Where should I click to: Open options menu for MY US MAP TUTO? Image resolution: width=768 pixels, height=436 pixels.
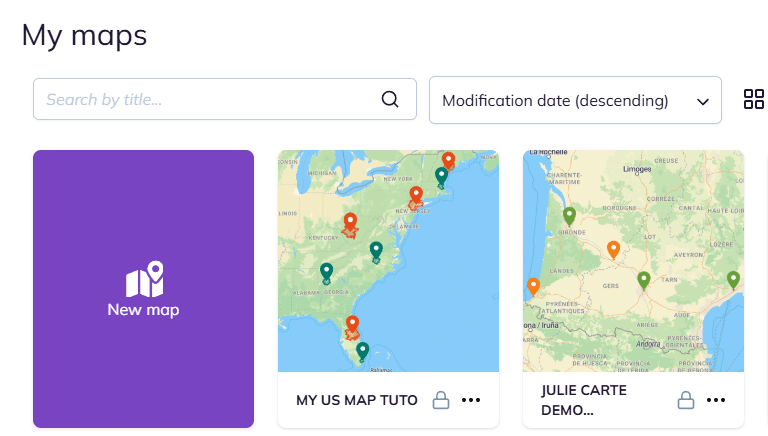(x=471, y=400)
